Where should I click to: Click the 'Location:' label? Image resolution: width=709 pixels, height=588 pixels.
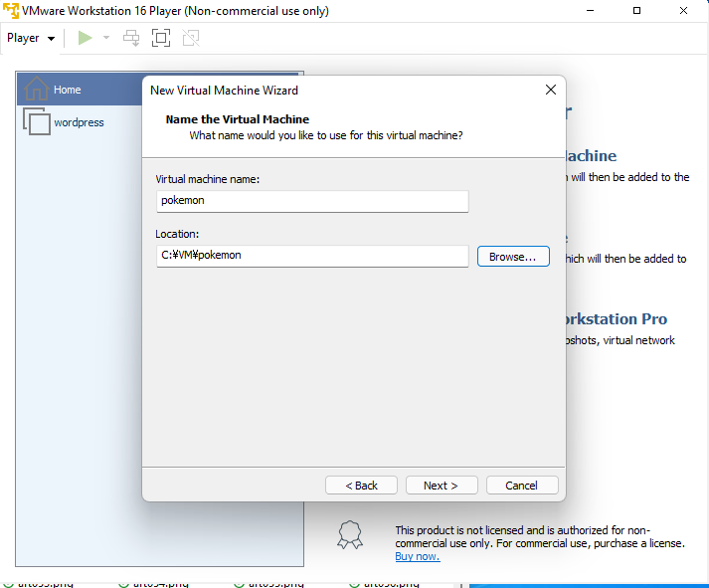pos(177,234)
